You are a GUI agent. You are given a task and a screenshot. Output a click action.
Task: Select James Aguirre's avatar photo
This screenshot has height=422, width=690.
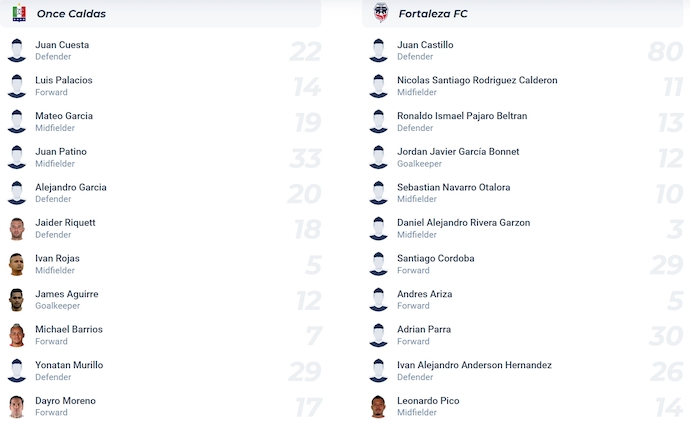click(x=17, y=300)
